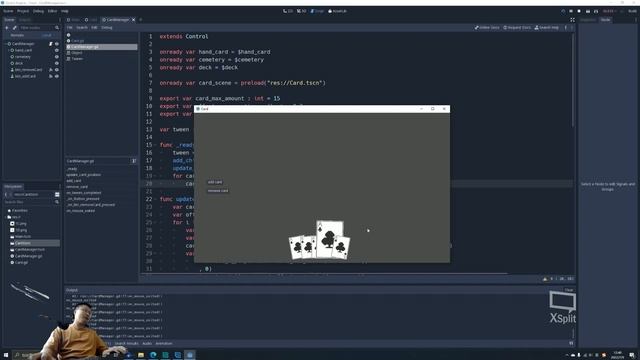Play a custom scene

coord(596,11)
